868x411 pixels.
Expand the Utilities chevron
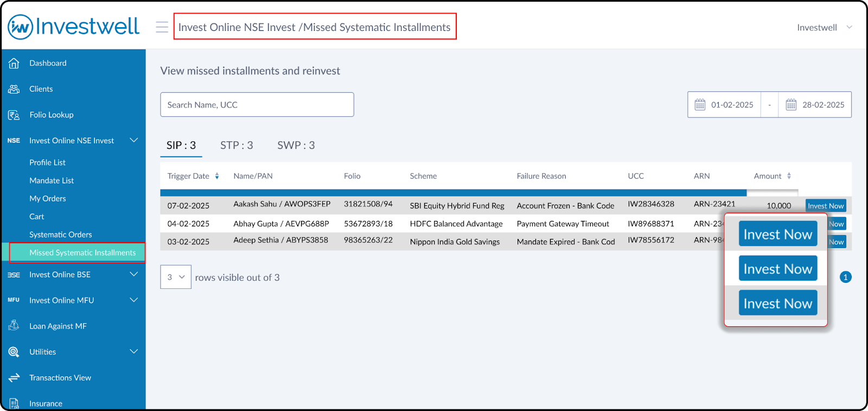coord(133,351)
